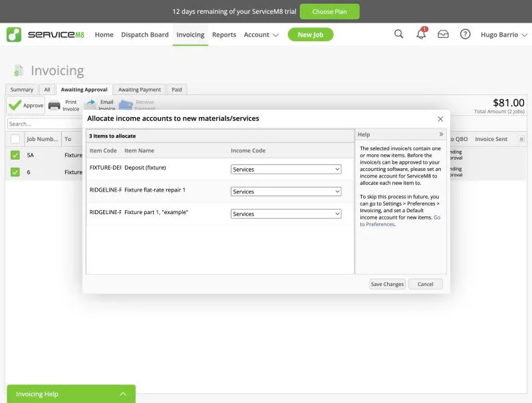Image resolution: width=532 pixels, height=403 pixels.
Task: Open Income Code dropdown for Fixture part 1
Action: 286,214
